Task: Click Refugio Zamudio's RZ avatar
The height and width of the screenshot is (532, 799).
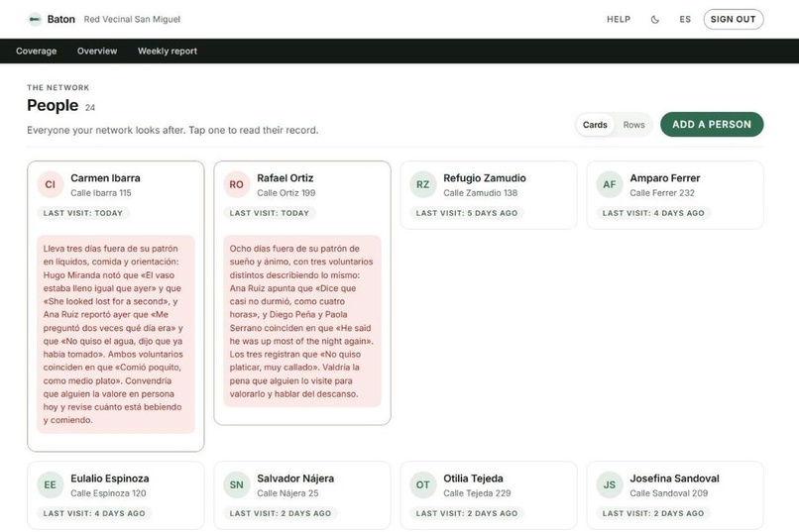Action: pyautogui.click(x=423, y=184)
